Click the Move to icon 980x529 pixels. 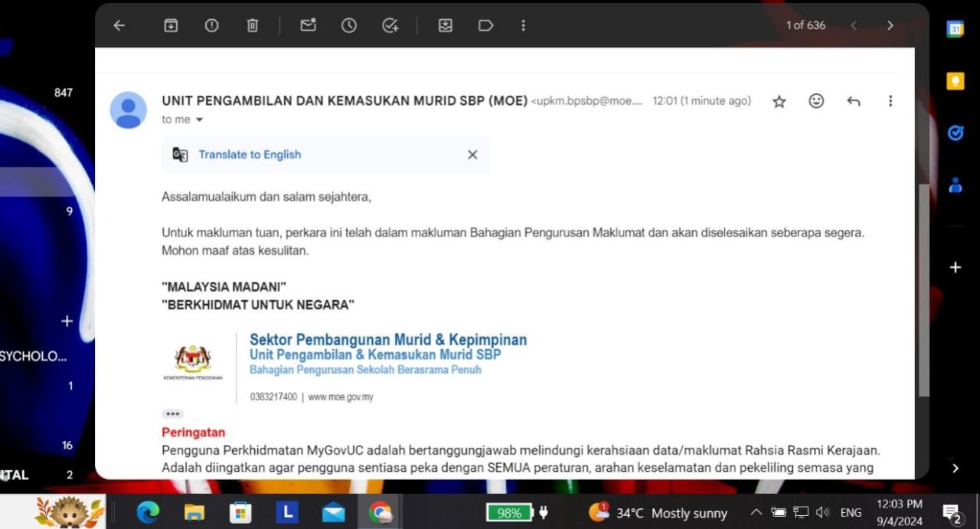[x=445, y=25]
